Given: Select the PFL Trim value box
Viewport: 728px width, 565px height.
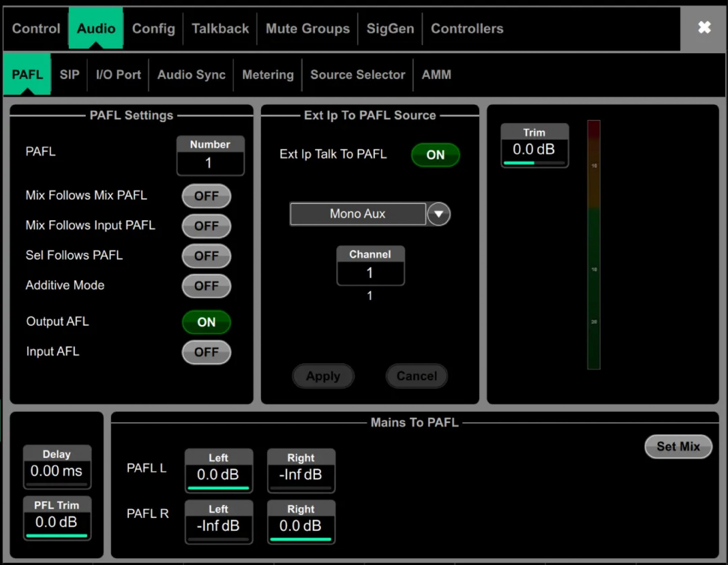Looking at the screenshot, I should click(x=56, y=521).
